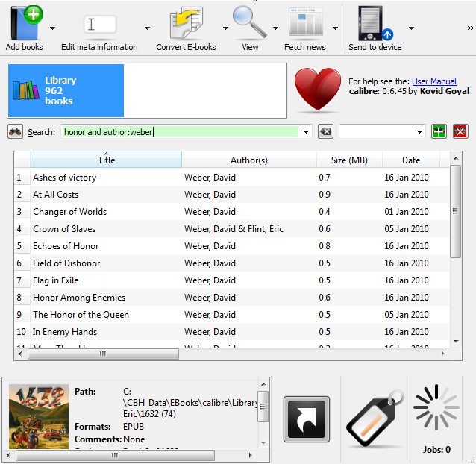The image size is (476, 464).
Task: Save current search with green plus
Action: 439,132
